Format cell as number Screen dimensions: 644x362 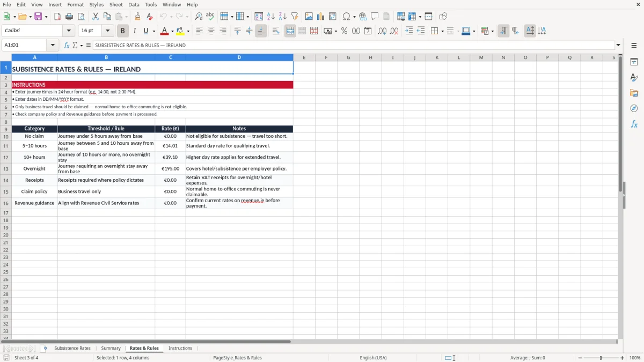pos(356,31)
